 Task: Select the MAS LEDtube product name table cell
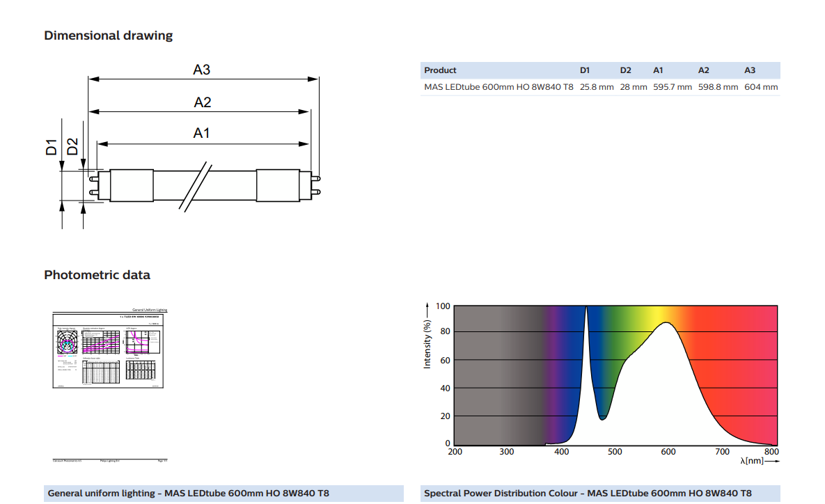[498, 87]
